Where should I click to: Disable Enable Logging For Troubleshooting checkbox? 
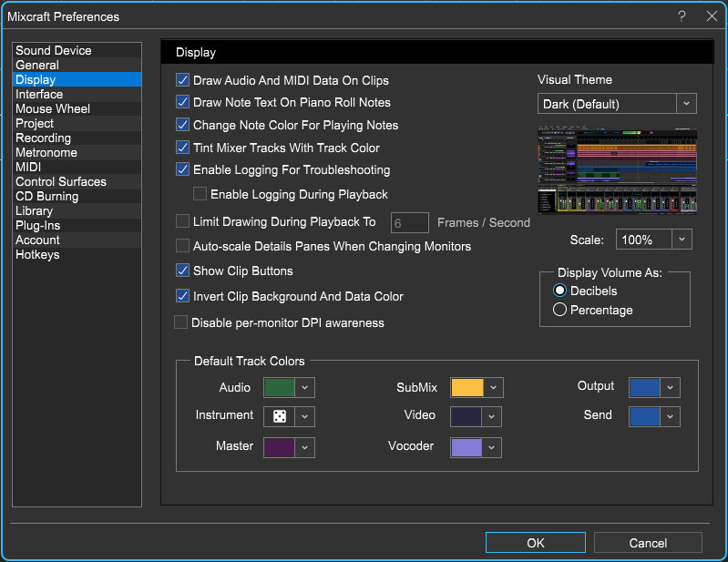pos(182,169)
